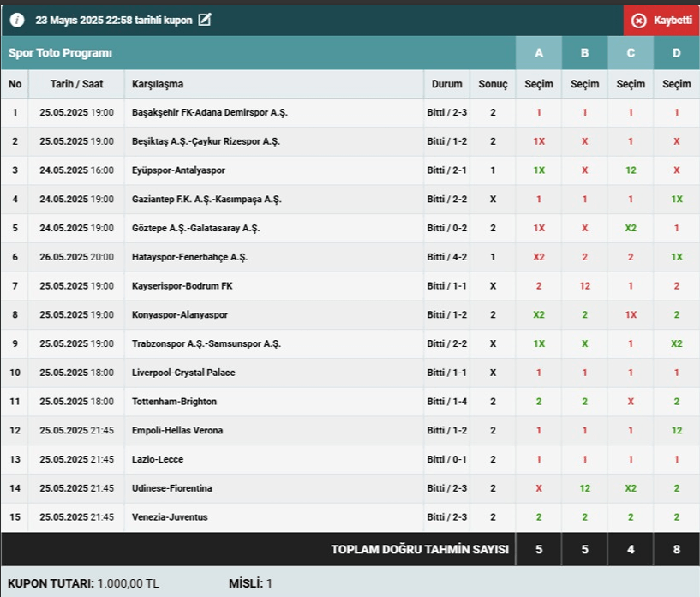
Task: Click the Sonuç column header
Action: click(493, 84)
